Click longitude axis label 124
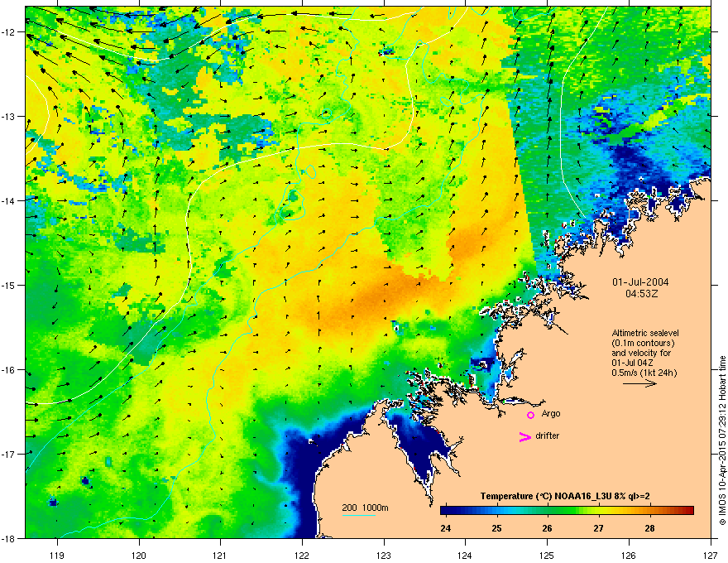 click(465, 555)
